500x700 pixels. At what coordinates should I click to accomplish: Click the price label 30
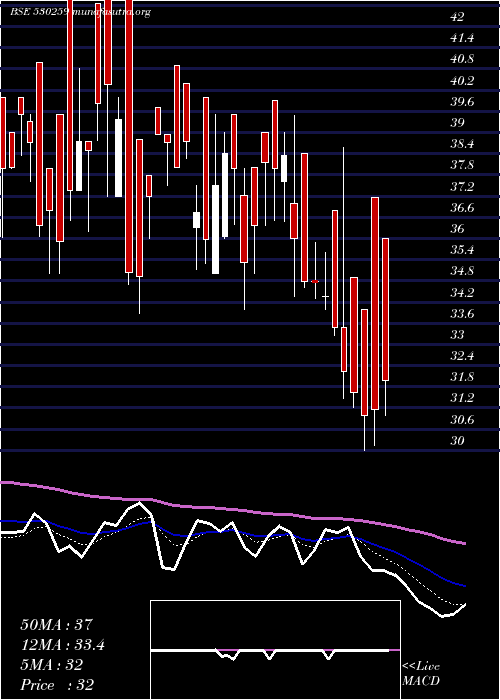click(457, 441)
